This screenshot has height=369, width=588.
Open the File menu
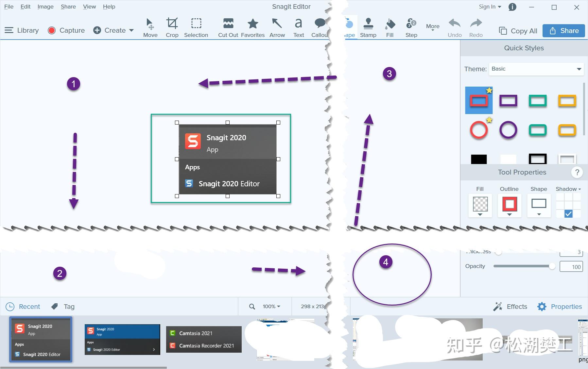point(9,7)
